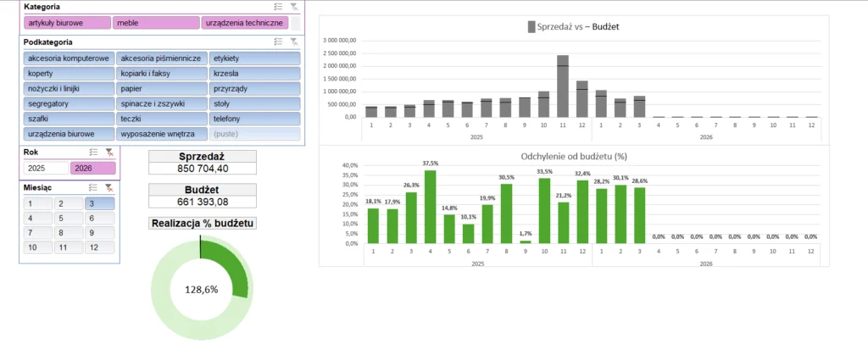Image resolution: width=868 pixels, height=344 pixels.
Task: Click the Sprzedaż value cell 850 704,40
Action: point(203,169)
